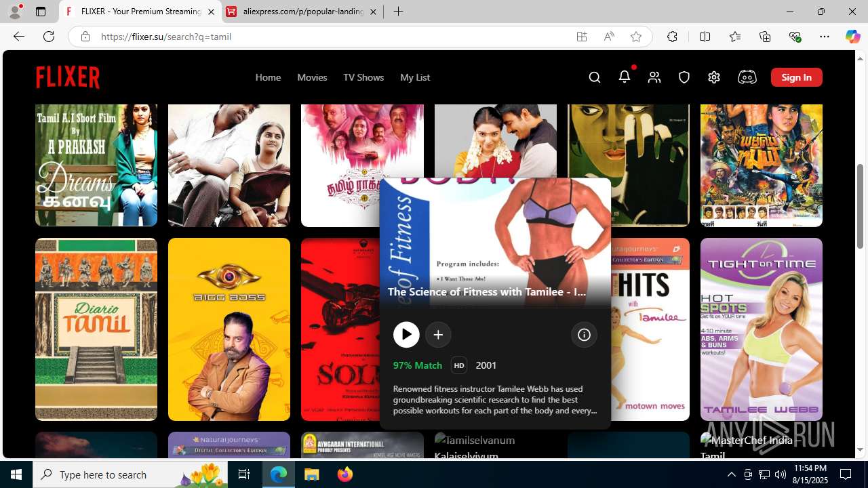
Task: Open the settings gear in header
Action: [714, 77]
